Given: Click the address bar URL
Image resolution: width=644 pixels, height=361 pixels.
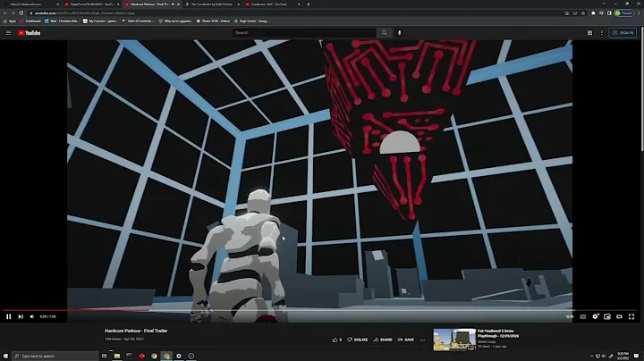Looking at the screenshot, I should click(85, 13).
